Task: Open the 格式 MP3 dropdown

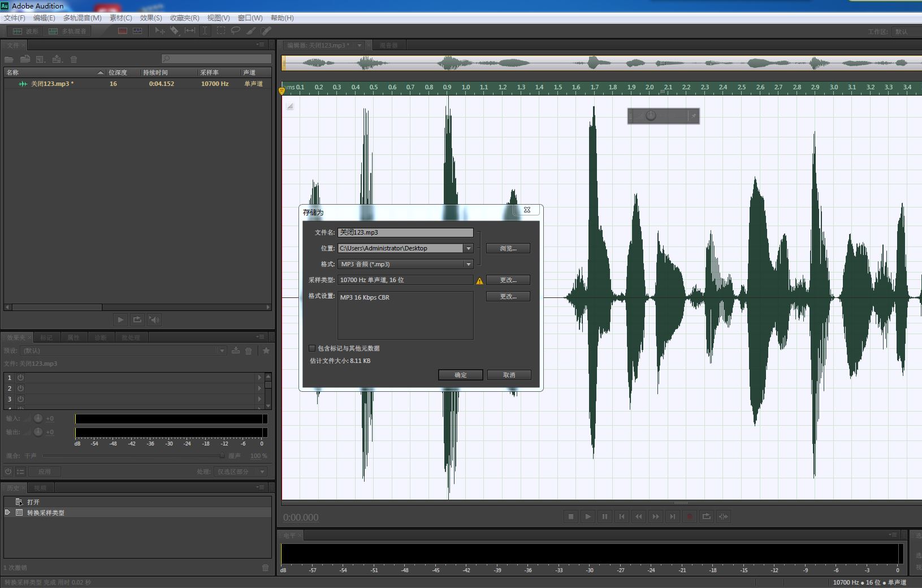Action: point(468,264)
